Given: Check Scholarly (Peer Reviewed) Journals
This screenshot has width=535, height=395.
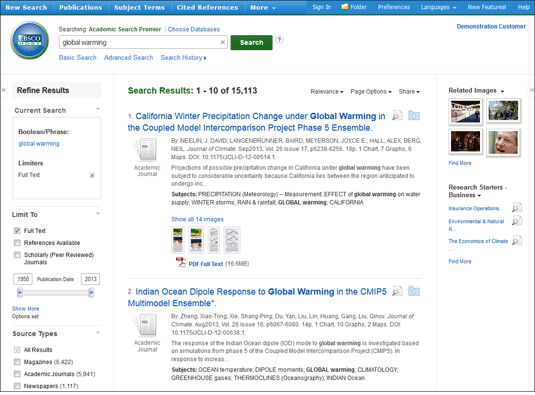Looking at the screenshot, I should (17, 255).
